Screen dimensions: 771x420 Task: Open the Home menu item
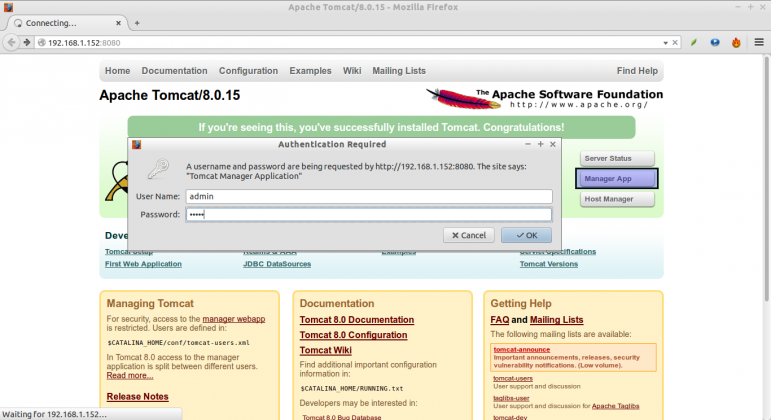(x=118, y=71)
